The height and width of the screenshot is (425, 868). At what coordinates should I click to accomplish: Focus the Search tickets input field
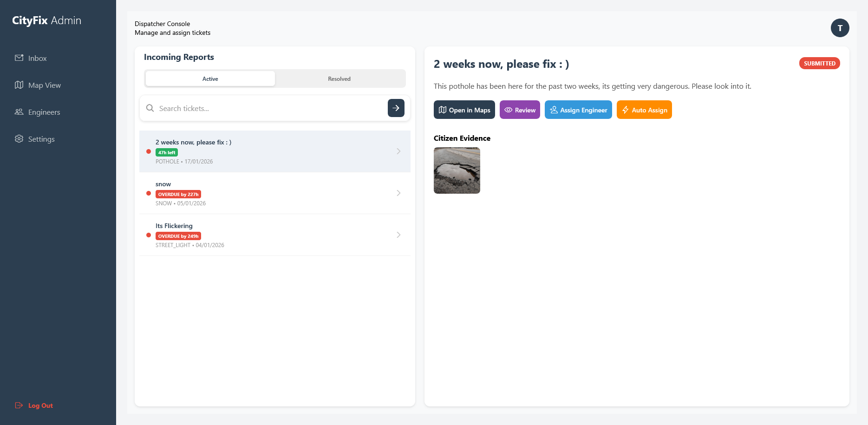[x=269, y=108]
